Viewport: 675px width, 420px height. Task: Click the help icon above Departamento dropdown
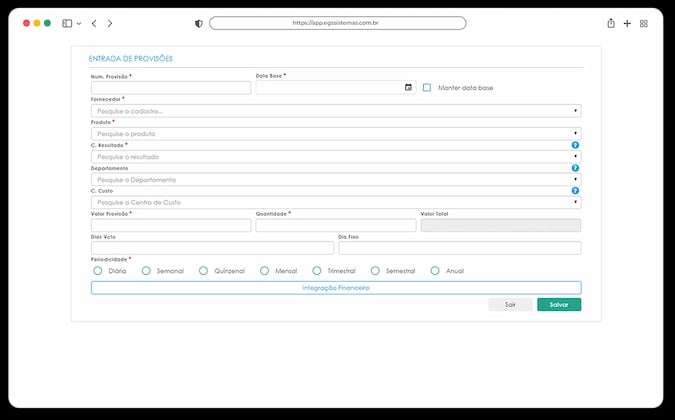pyautogui.click(x=575, y=168)
